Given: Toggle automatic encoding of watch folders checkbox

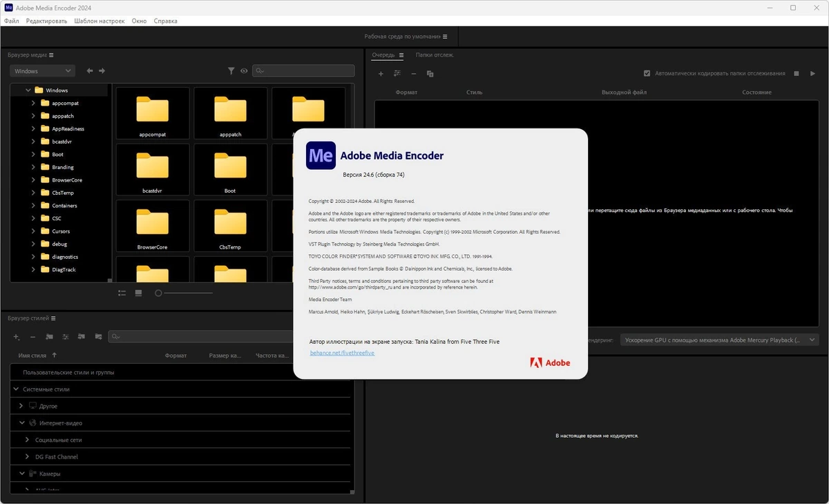Looking at the screenshot, I should pyautogui.click(x=647, y=73).
